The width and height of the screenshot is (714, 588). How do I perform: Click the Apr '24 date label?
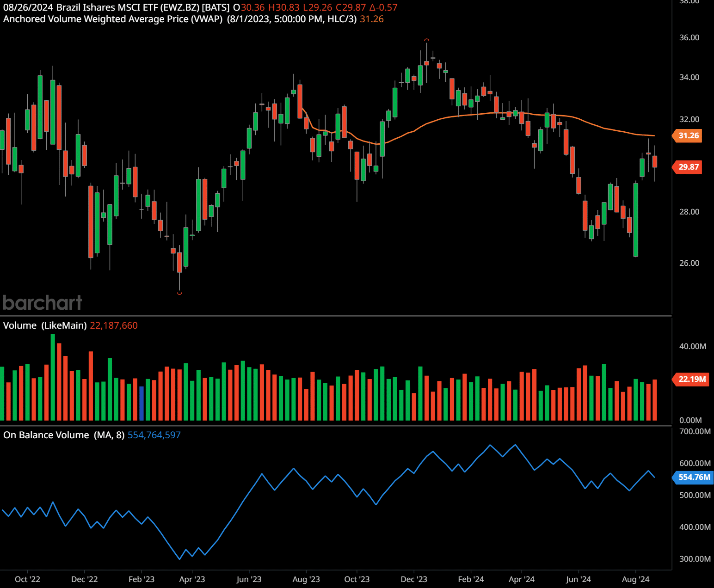tap(522, 579)
